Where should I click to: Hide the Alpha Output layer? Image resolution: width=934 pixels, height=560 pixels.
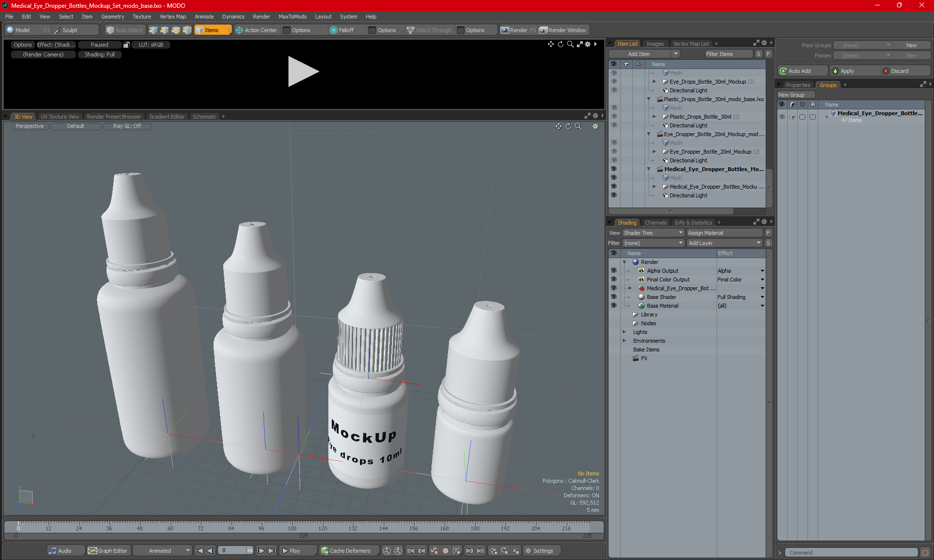(x=613, y=271)
